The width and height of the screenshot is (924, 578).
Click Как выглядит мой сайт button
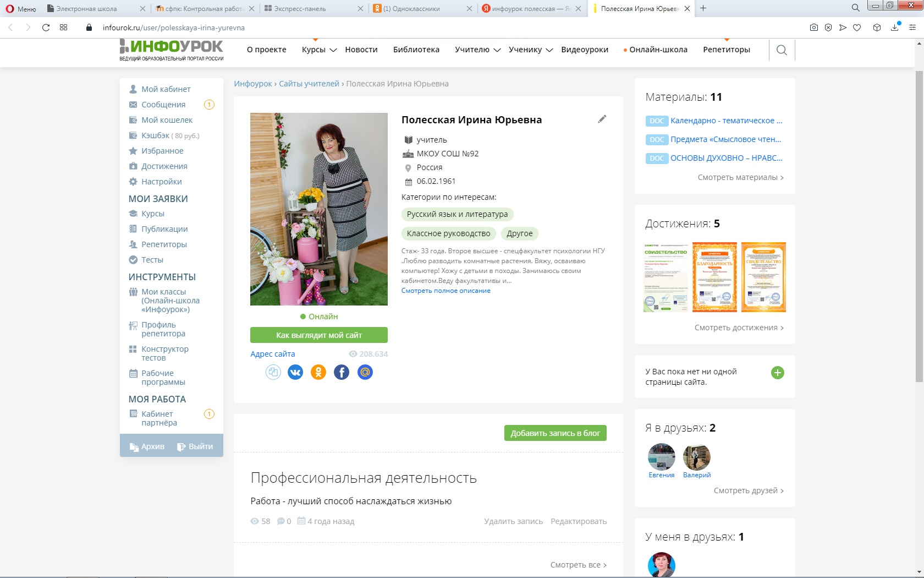[x=318, y=335]
